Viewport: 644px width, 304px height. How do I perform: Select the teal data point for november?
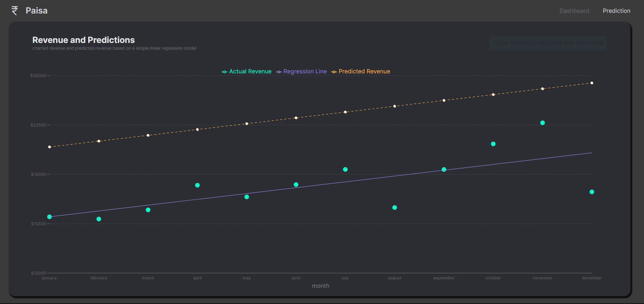click(542, 122)
